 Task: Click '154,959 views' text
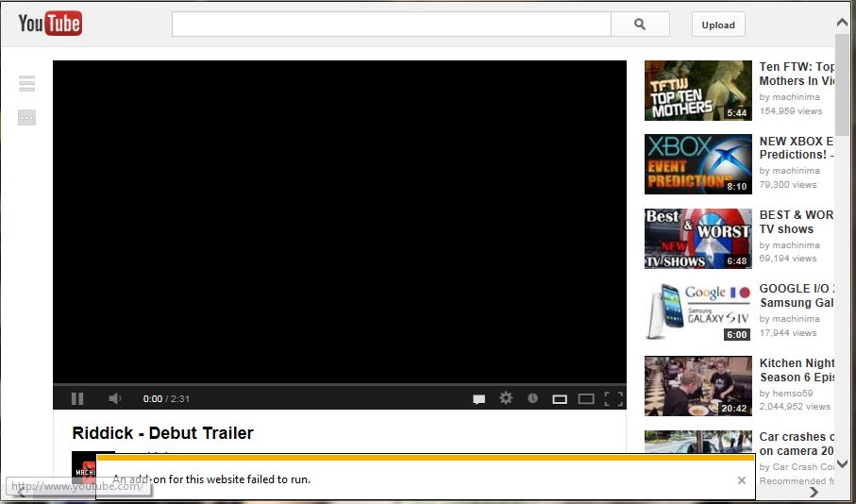click(791, 110)
